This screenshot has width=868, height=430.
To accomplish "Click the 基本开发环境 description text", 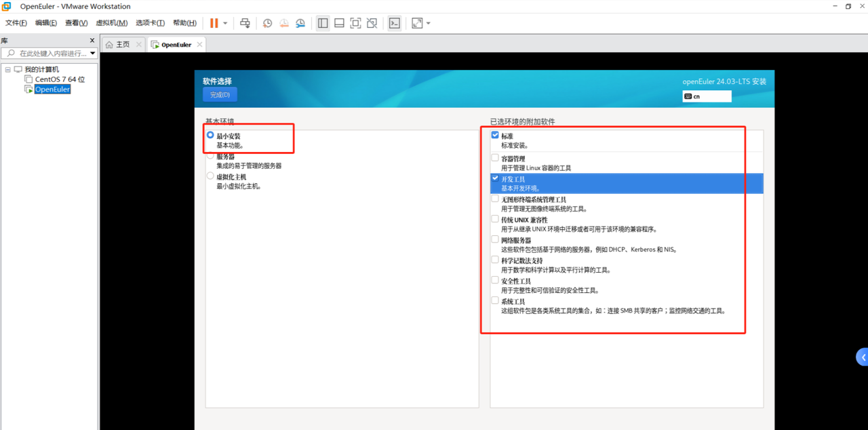I will (x=521, y=189).
